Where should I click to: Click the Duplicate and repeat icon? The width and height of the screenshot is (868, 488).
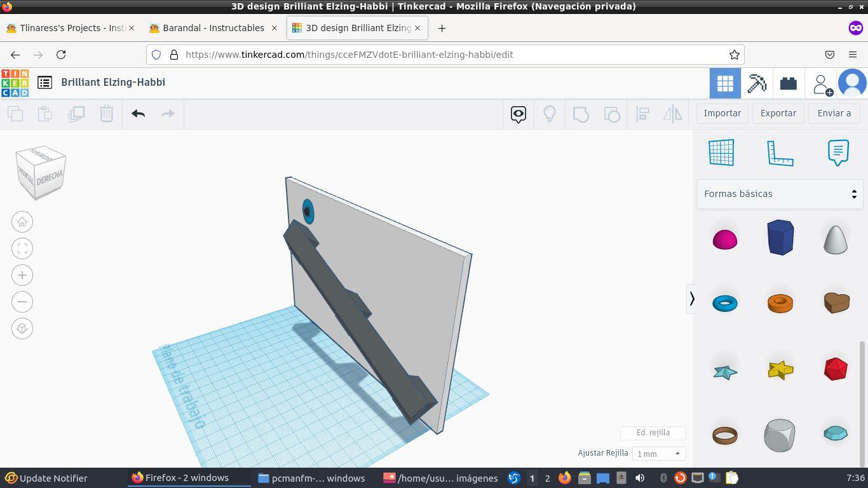(76, 114)
